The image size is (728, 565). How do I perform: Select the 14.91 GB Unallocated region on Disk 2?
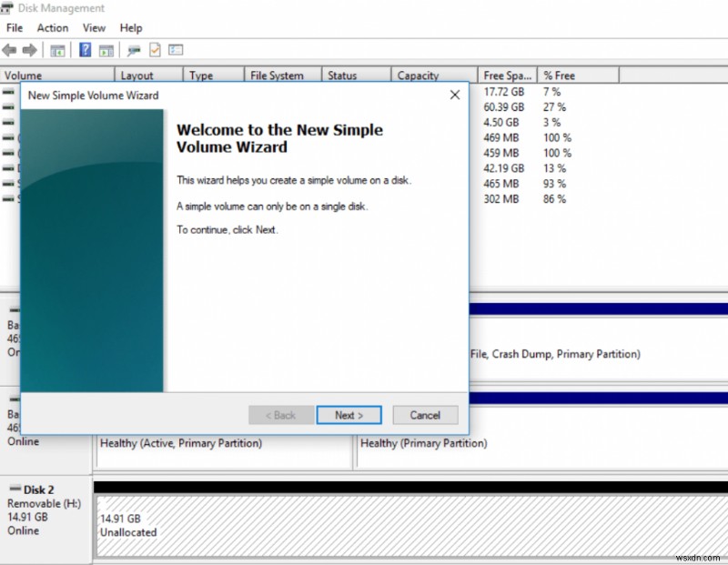pos(411,526)
